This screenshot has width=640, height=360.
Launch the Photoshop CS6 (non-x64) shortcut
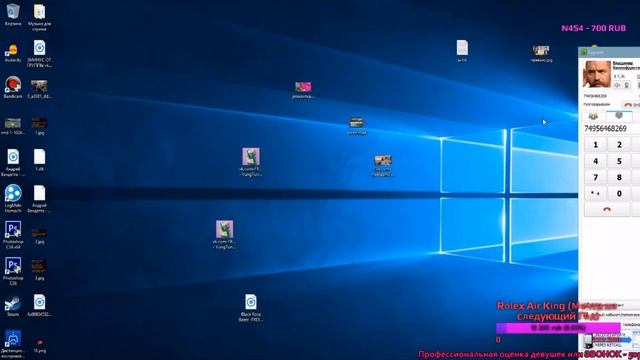[x=13, y=271]
